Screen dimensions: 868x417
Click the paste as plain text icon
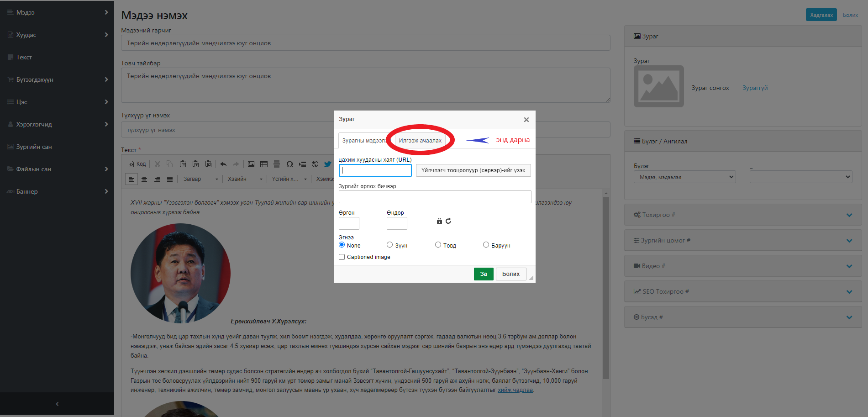coord(195,164)
